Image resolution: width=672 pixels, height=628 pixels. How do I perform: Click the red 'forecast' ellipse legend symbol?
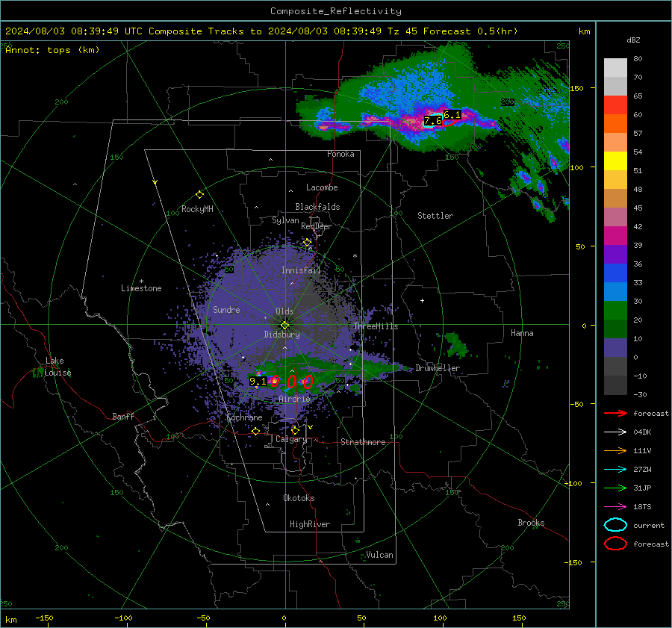pos(615,544)
